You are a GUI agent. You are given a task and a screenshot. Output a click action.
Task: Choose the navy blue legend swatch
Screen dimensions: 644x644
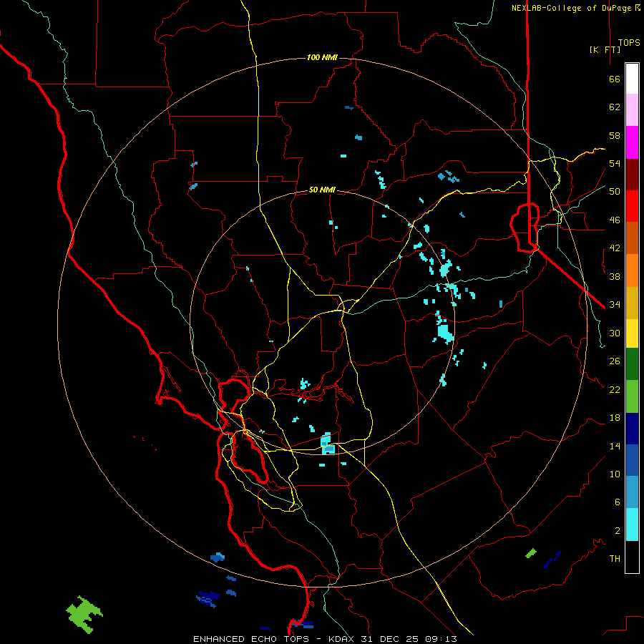point(632,429)
